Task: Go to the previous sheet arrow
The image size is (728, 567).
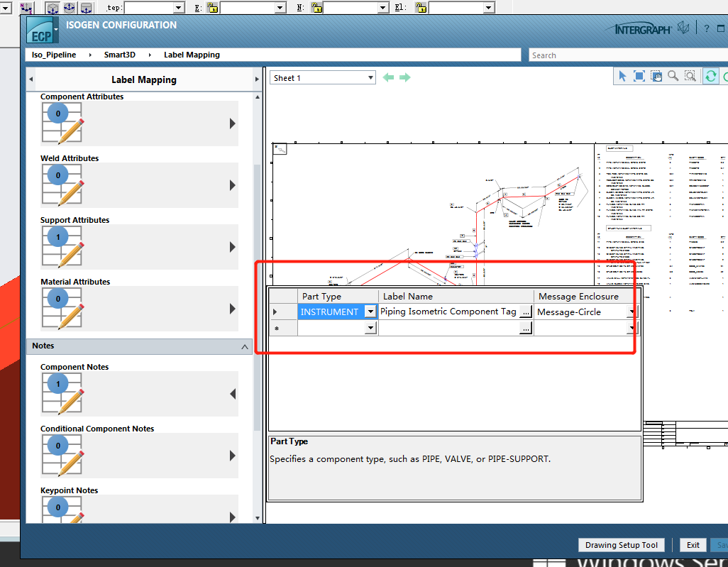Action: (388, 77)
